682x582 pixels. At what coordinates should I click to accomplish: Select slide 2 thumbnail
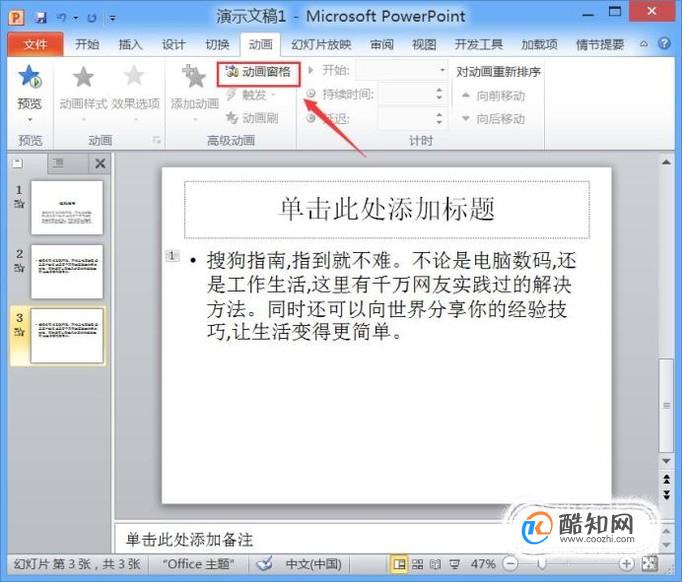click(67, 271)
